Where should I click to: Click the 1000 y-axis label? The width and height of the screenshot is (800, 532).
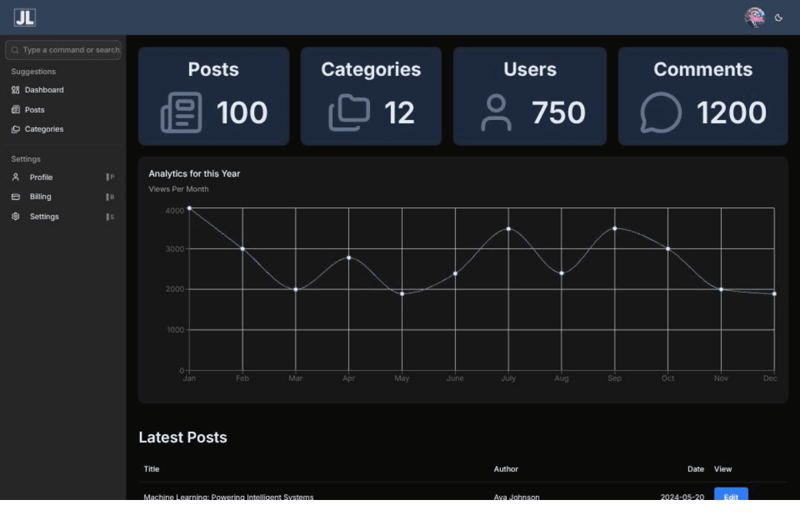(175, 330)
